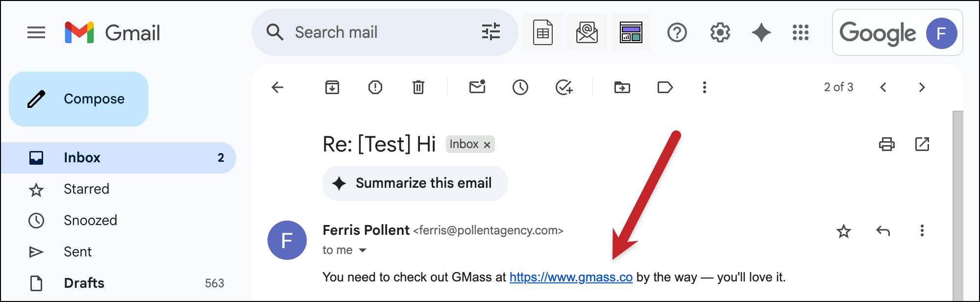Toggle the main menu hamburger
This screenshot has height=302, width=980.
click(36, 33)
